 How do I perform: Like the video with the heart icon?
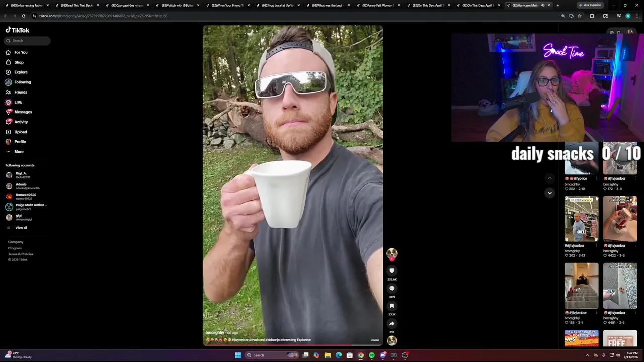(392, 270)
